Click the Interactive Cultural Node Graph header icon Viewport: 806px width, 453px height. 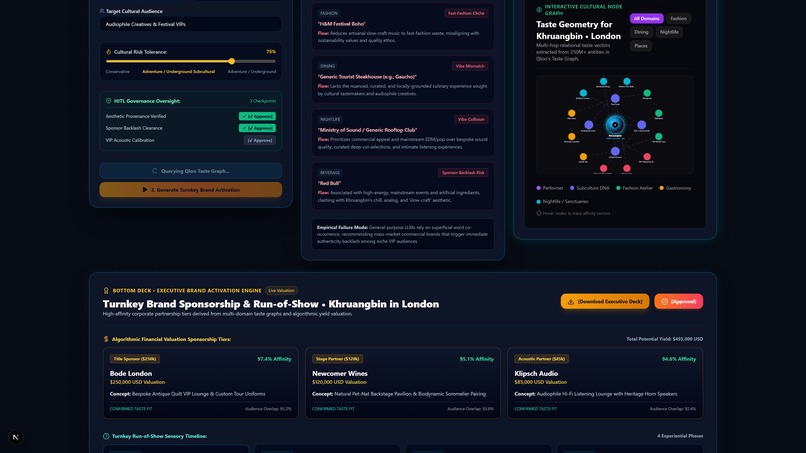(539, 10)
